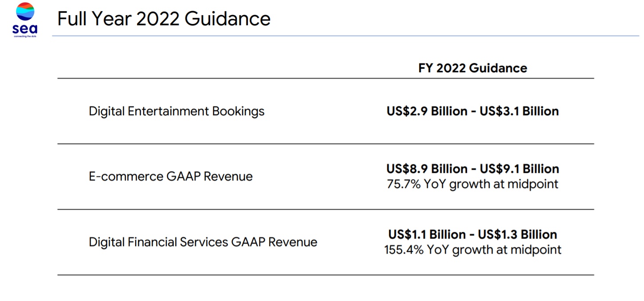
Task: Click the 'FY 2022 Guidance' column header
Action: click(473, 68)
